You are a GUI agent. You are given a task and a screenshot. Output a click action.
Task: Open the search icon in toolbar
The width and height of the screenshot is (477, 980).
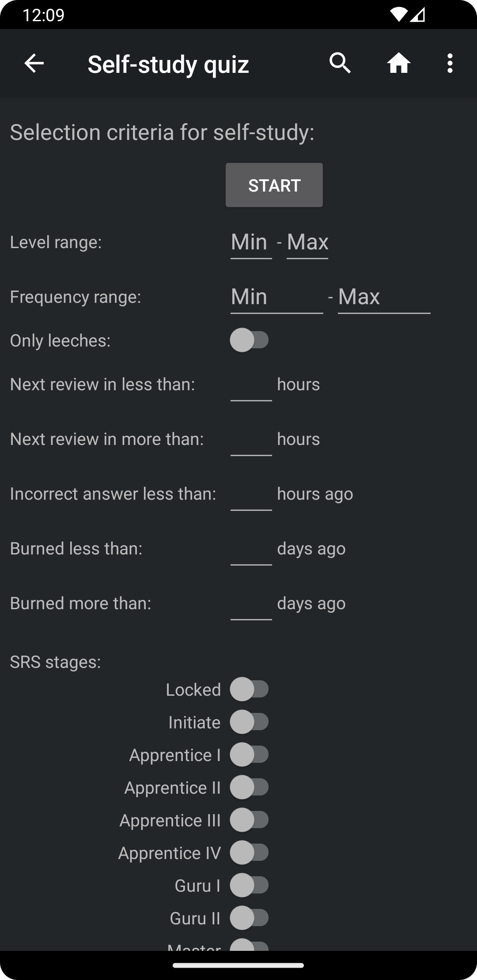coord(340,64)
